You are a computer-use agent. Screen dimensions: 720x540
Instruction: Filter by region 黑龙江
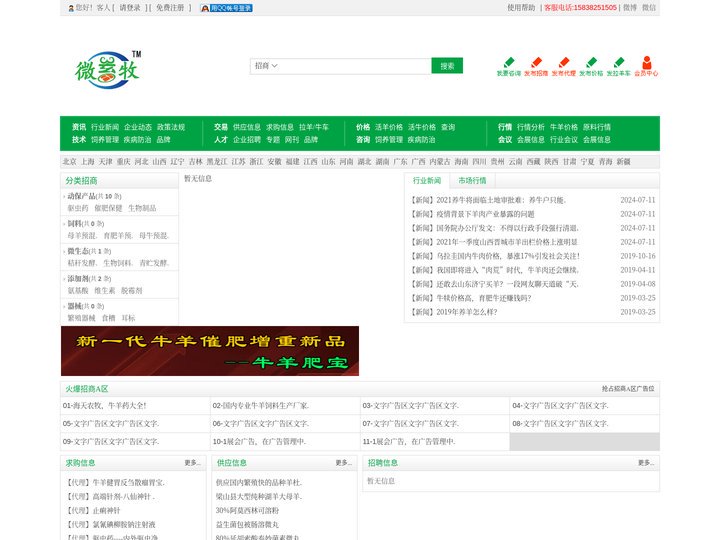[217, 162]
